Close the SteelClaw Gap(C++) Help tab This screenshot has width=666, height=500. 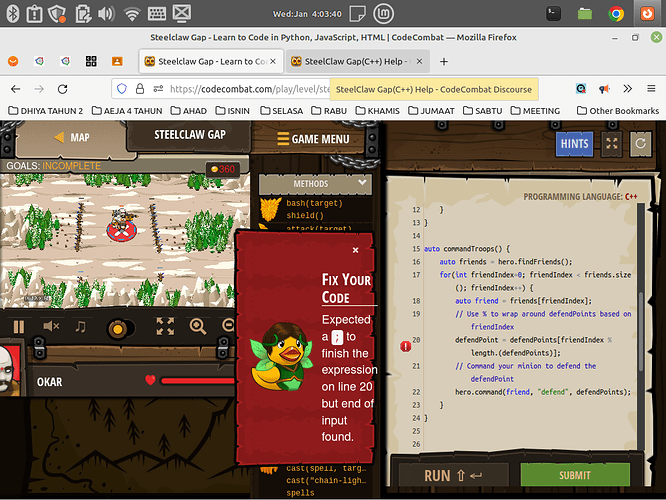point(420,61)
